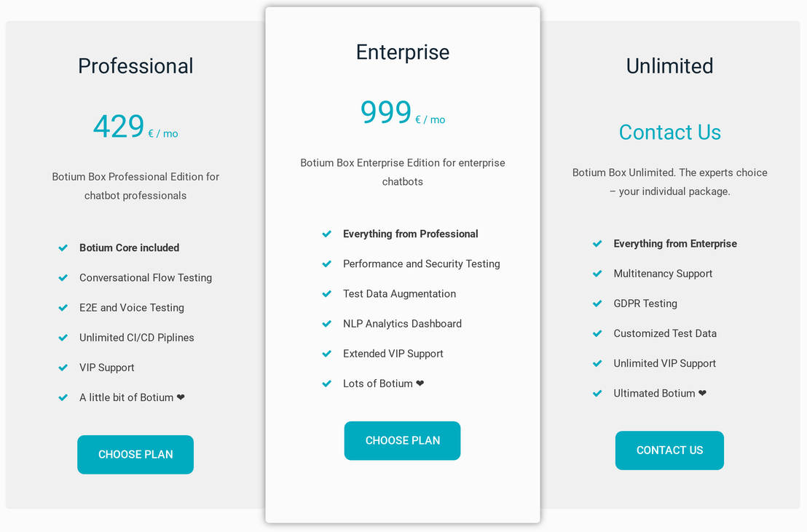
Task: Open the Professional plan card heading
Action: pyautogui.click(x=135, y=65)
